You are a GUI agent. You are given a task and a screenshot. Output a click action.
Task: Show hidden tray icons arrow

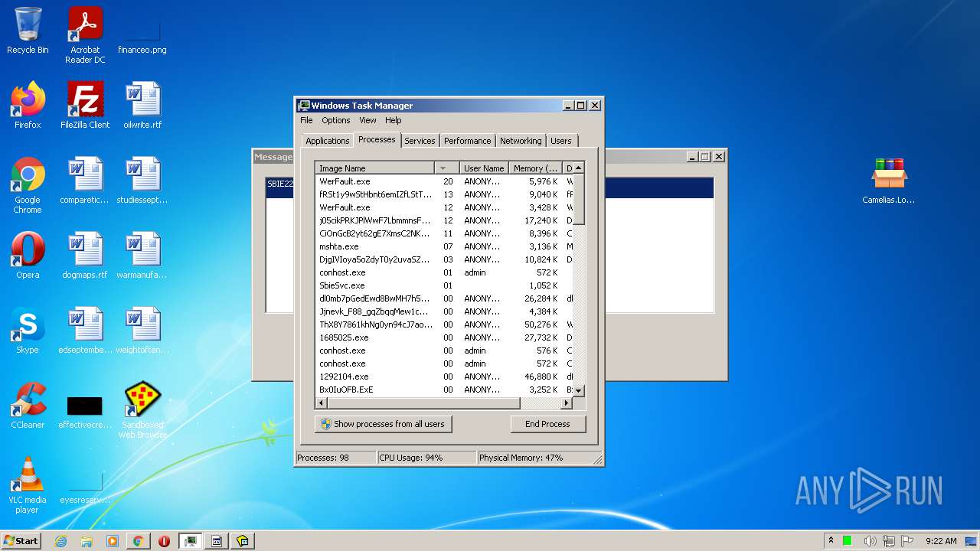tap(831, 541)
